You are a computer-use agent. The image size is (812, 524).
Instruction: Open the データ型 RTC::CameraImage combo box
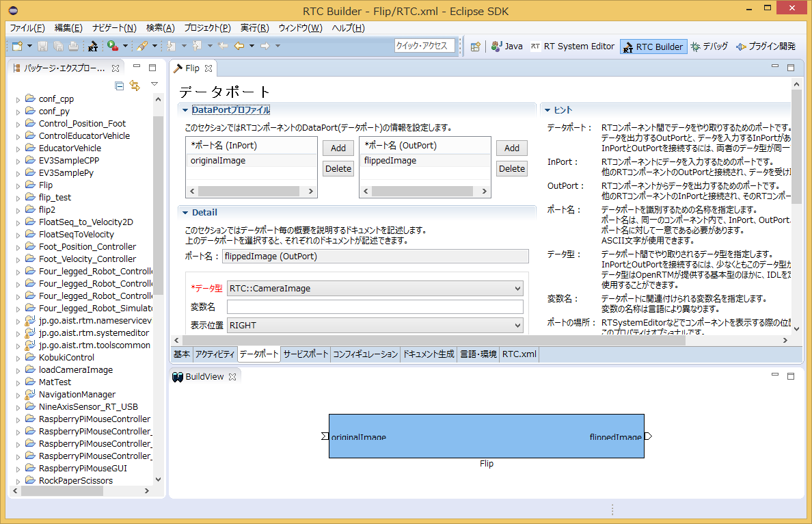pyautogui.click(x=375, y=288)
